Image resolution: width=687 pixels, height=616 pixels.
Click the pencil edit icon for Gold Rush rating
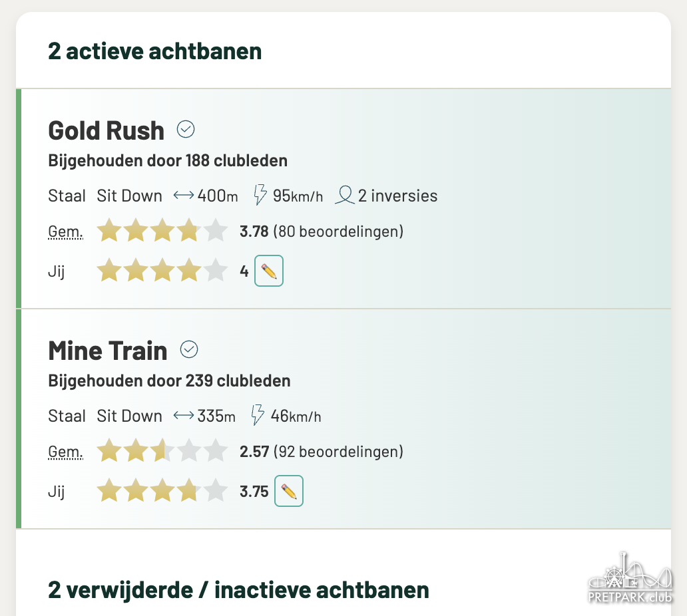pos(269,271)
